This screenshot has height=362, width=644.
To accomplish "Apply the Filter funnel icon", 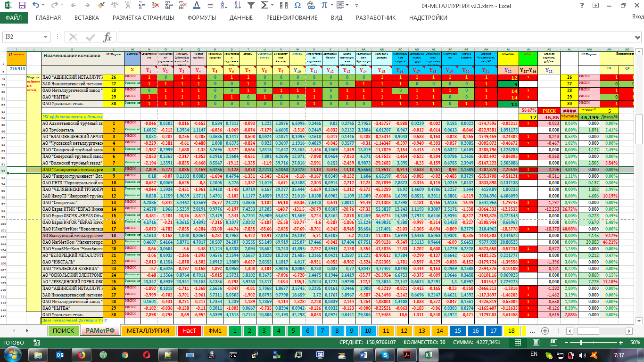I will point(251,6).
